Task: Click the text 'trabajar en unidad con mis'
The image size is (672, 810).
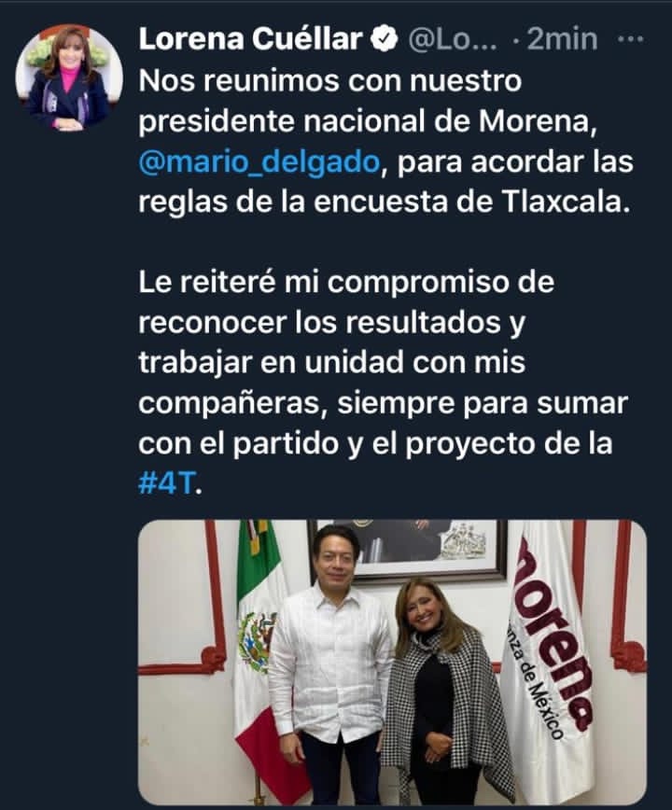Action: coord(331,362)
